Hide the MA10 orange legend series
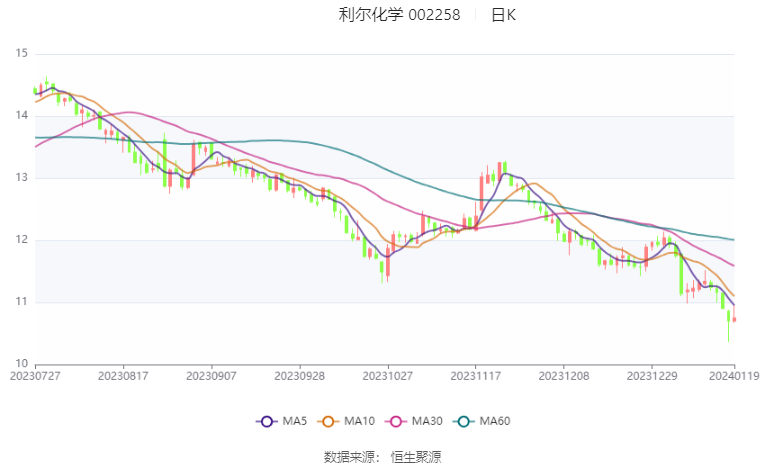Viewport: 765px width, 465px height. pyautogui.click(x=329, y=421)
